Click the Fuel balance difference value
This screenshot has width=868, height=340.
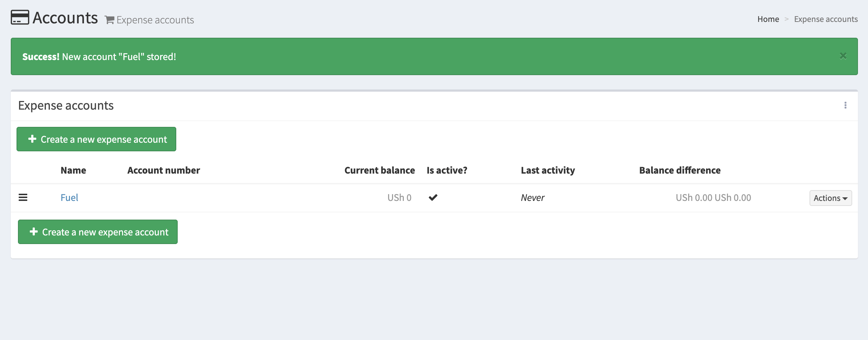pyautogui.click(x=713, y=198)
